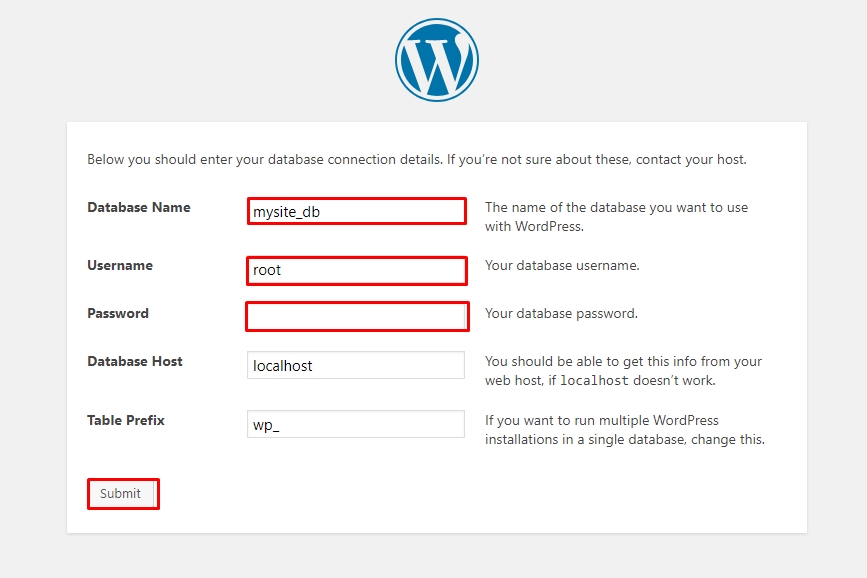Click into the empty Password field

(x=357, y=316)
